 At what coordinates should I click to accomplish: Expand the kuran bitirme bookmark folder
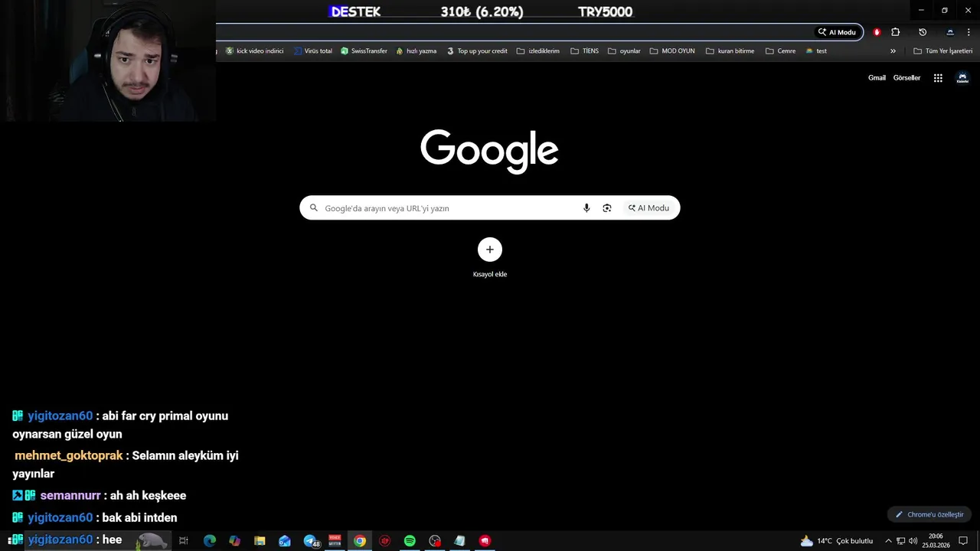tap(730, 51)
